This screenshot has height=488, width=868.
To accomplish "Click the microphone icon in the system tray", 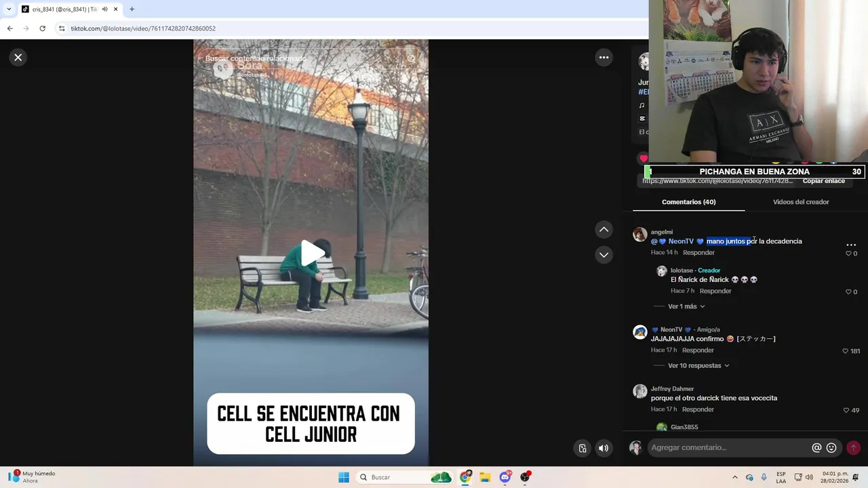I will (x=764, y=477).
